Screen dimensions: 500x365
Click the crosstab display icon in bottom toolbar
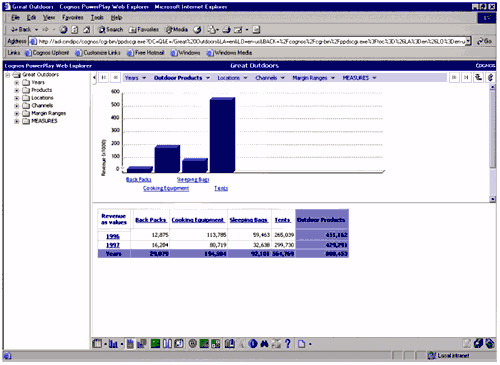click(97, 344)
